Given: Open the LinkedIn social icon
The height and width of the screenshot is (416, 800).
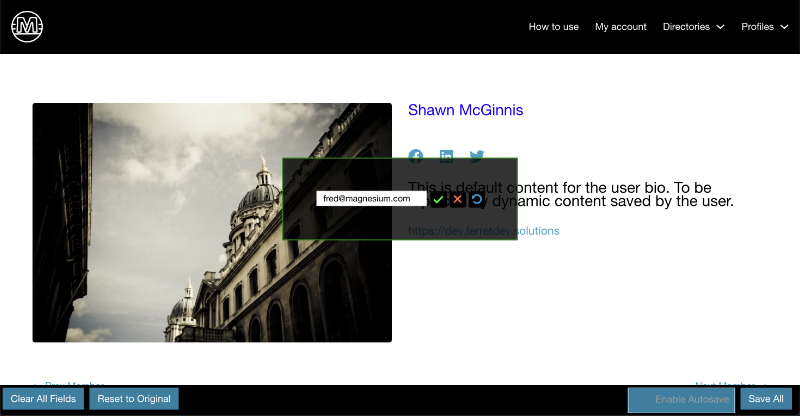Looking at the screenshot, I should (x=446, y=157).
